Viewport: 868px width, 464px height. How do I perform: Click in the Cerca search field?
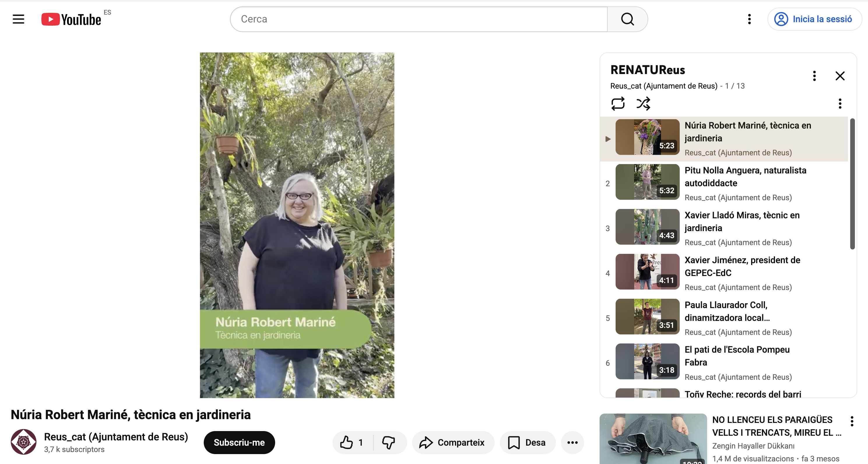point(418,19)
